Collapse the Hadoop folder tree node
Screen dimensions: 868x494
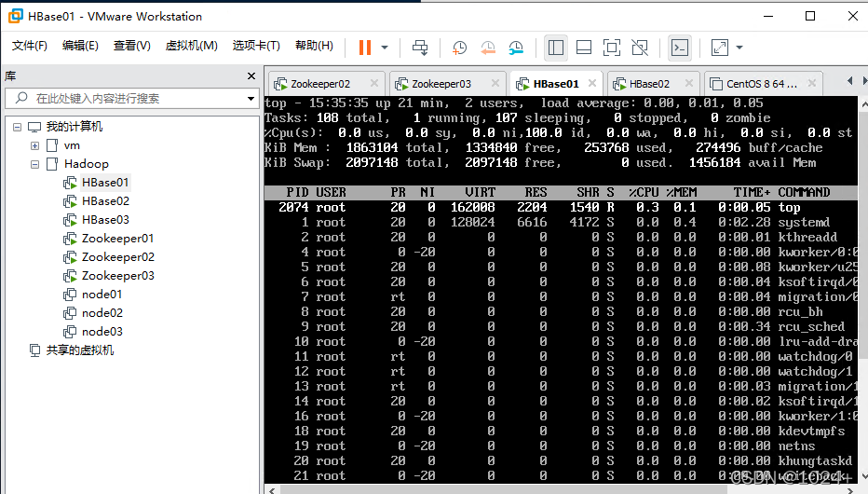coord(34,164)
